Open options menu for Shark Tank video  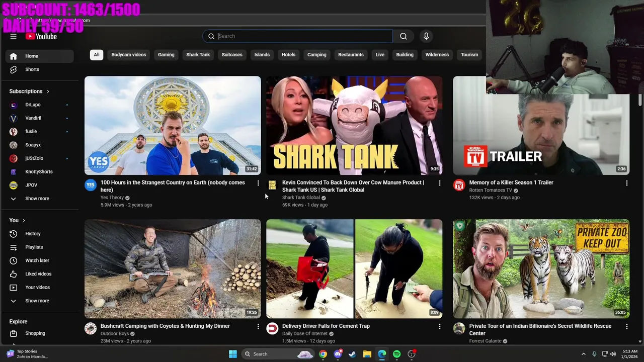click(x=440, y=184)
